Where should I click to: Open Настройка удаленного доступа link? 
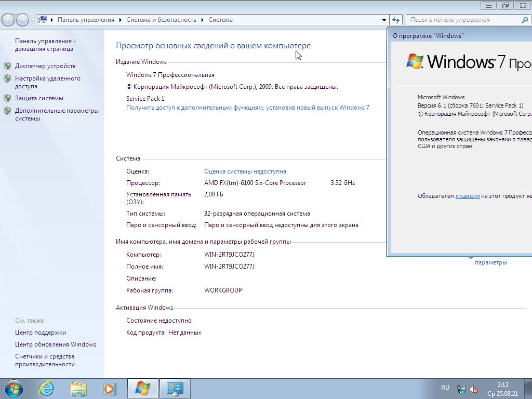[x=47, y=82]
